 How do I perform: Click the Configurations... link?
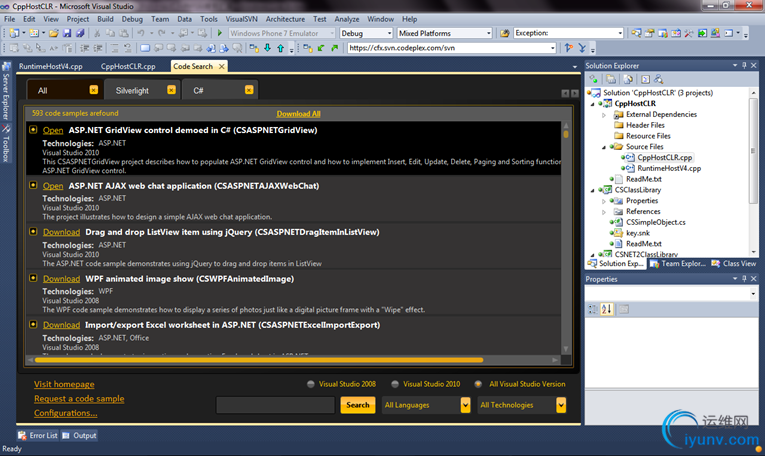(x=65, y=413)
